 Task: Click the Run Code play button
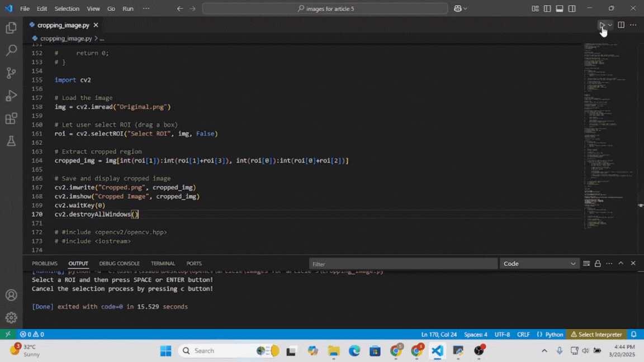pos(602,25)
